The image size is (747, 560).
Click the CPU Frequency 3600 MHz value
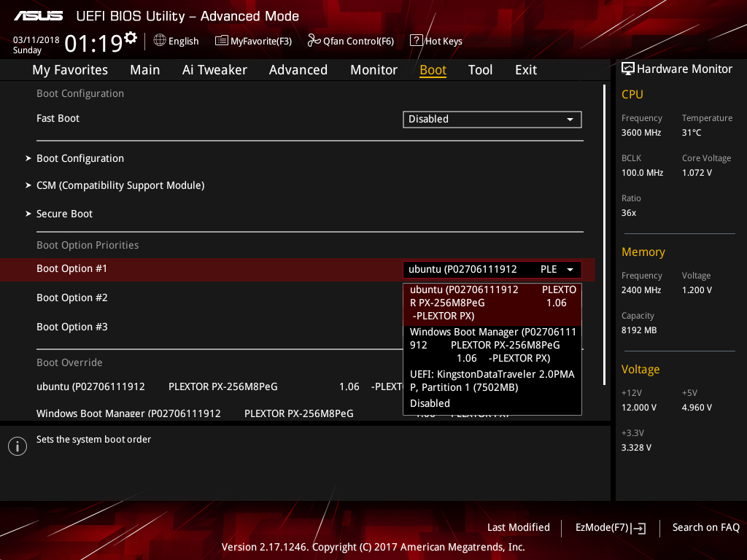[x=640, y=133]
